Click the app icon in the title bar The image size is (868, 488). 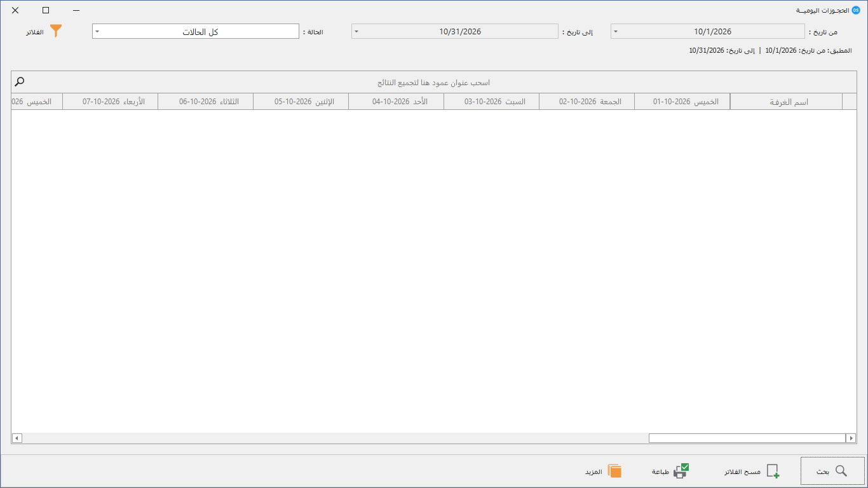[x=856, y=11]
